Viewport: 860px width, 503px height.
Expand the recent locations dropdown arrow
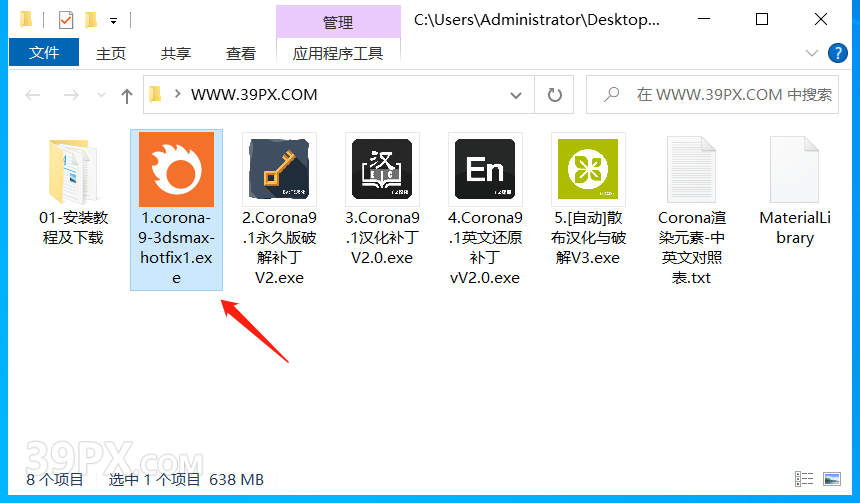101,95
